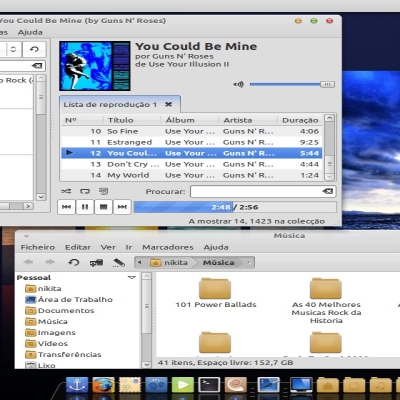Launch Firefox from the dock
Viewport: 400px width, 400px height.
103,386
